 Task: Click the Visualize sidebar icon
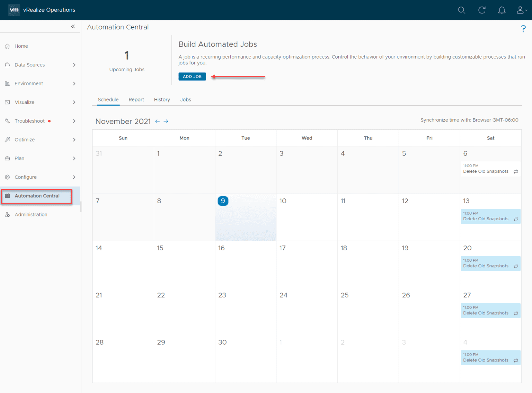[7, 102]
